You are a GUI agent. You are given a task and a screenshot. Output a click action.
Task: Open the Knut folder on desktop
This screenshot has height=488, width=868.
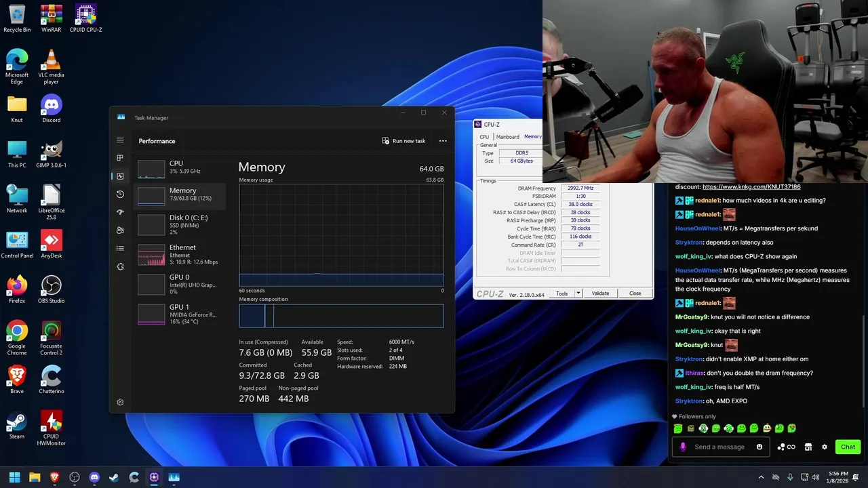pos(17,109)
